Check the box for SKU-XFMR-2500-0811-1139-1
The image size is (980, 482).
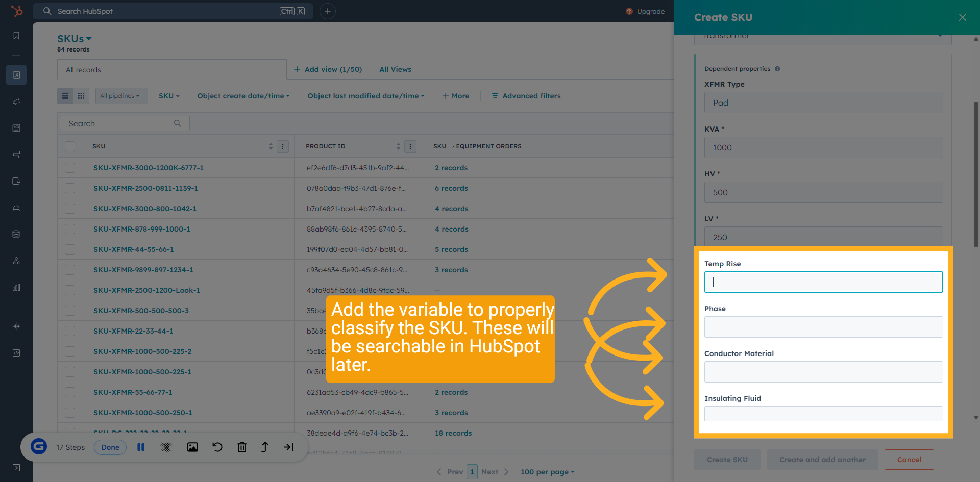pos(70,188)
